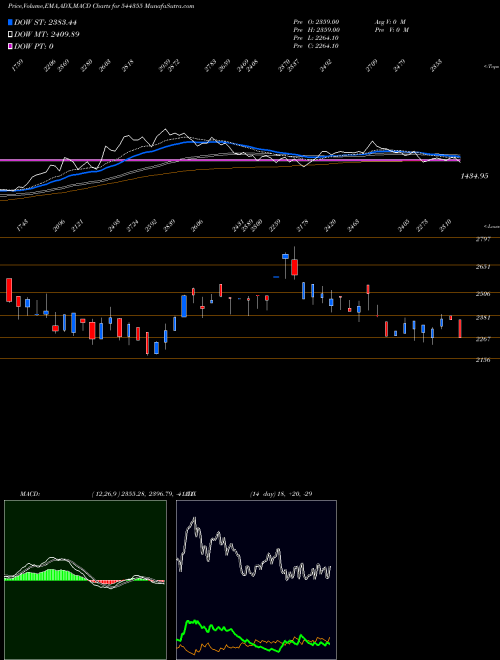
Task: Click the white DOW MT legend swatch
Action: (x=11, y=34)
